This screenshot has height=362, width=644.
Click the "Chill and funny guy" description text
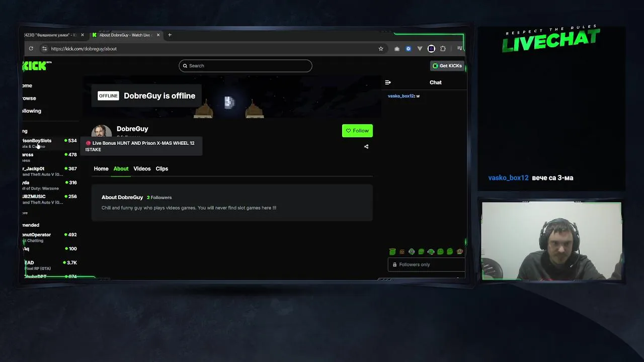189,208
